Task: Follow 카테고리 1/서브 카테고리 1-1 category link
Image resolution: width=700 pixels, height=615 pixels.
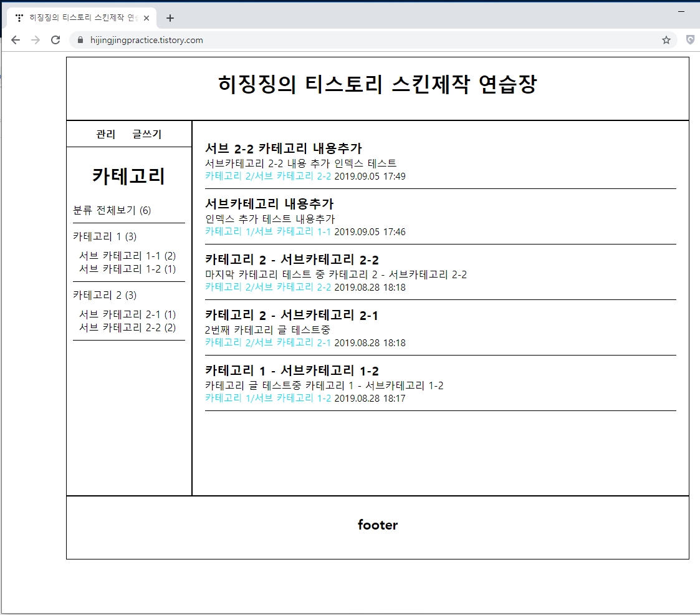Action: coord(268,232)
